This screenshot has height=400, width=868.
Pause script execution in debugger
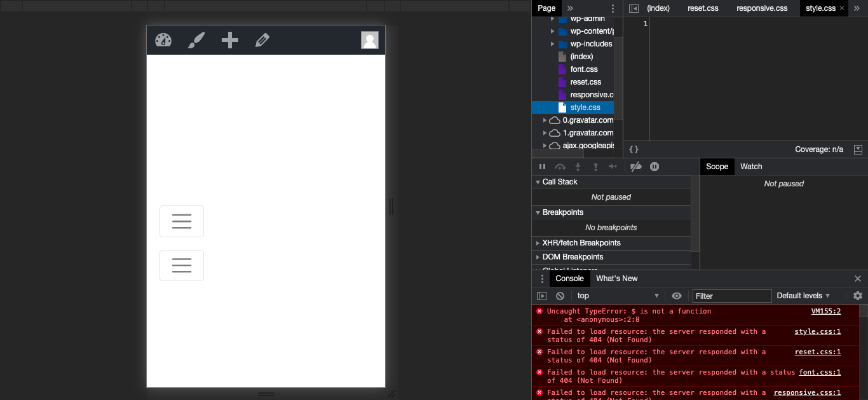click(542, 167)
